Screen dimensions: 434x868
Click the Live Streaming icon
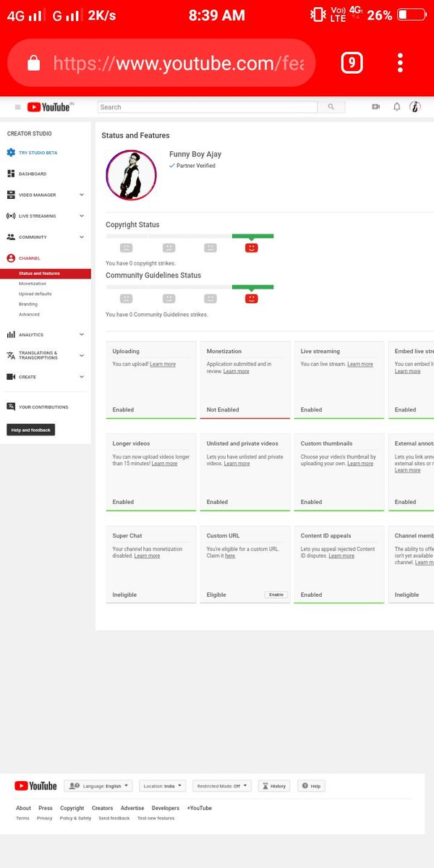[11, 216]
